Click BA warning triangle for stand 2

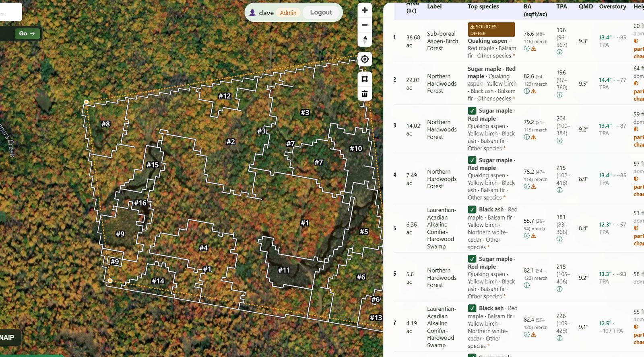click(x=533, y=91)
